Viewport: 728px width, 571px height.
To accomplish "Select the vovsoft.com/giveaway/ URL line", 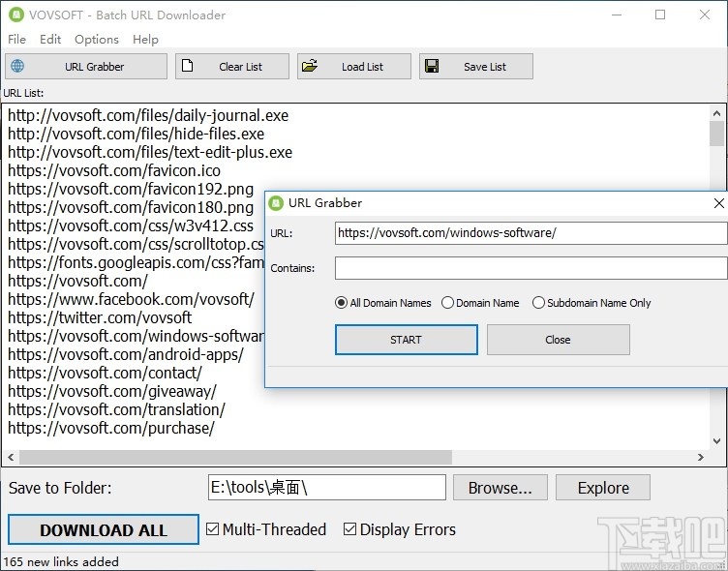I will pos(112,391).
